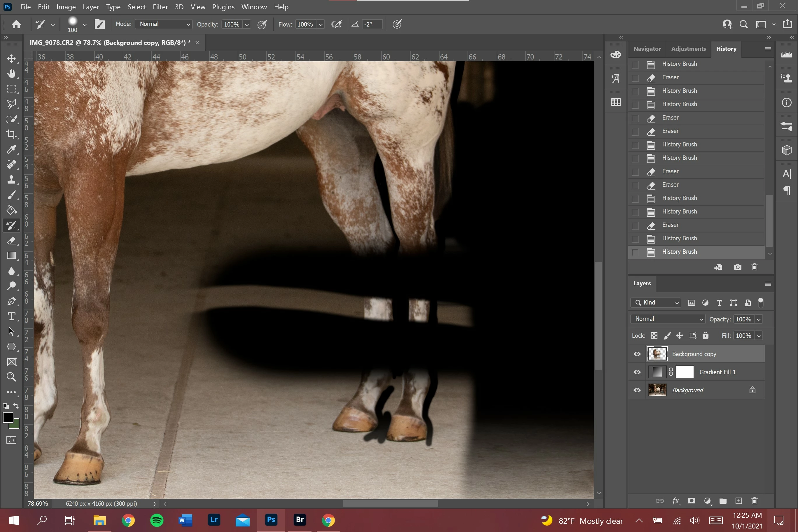Click the foreground color swatch
Viewport: 798px width, 532px height.
pos(8,417)
